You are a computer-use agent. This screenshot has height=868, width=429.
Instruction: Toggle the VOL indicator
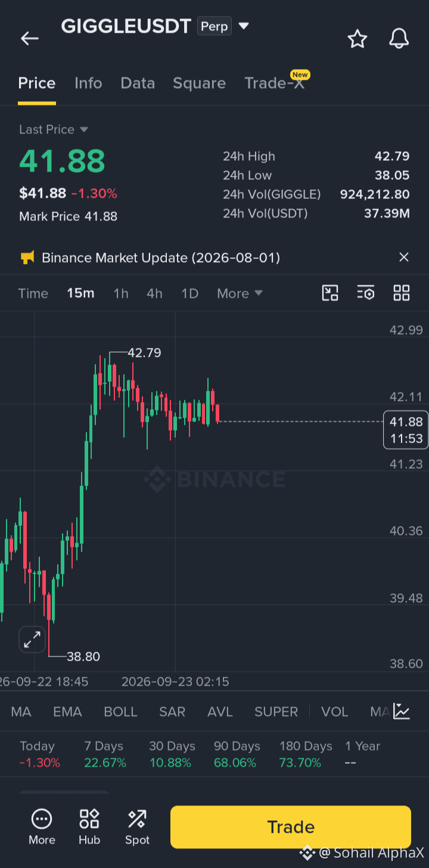[334, 711]
